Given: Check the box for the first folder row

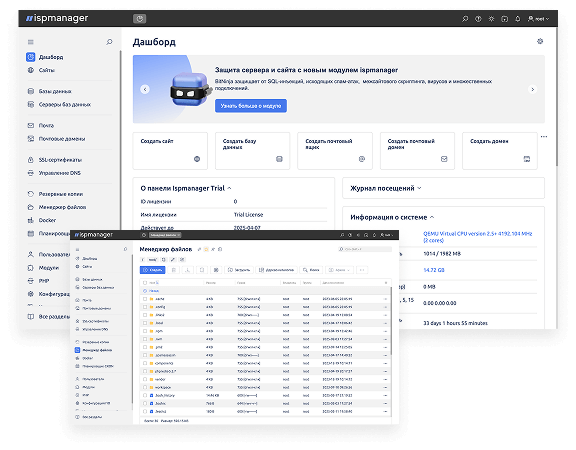Looking at the screenshot, I should pos(145,299).
